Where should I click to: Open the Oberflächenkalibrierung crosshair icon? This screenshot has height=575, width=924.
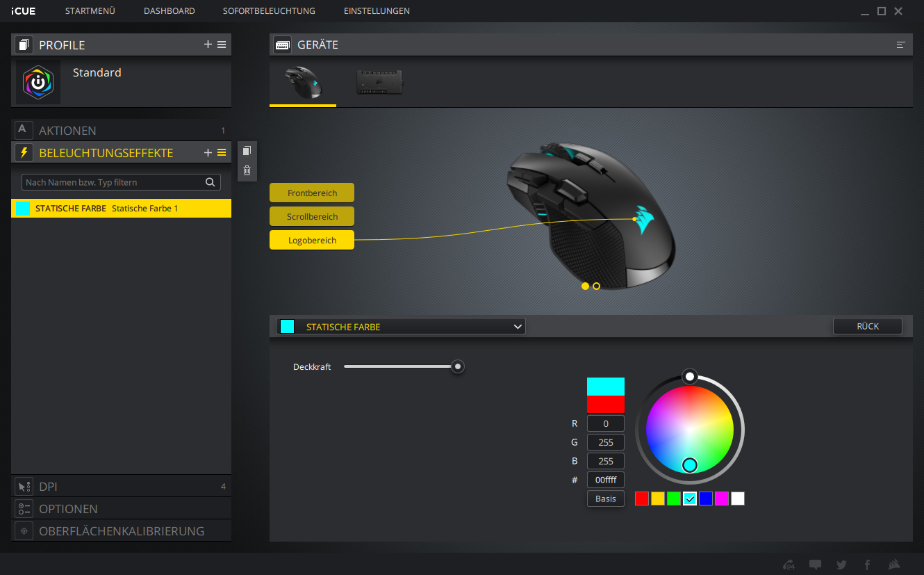click(24, 531)
